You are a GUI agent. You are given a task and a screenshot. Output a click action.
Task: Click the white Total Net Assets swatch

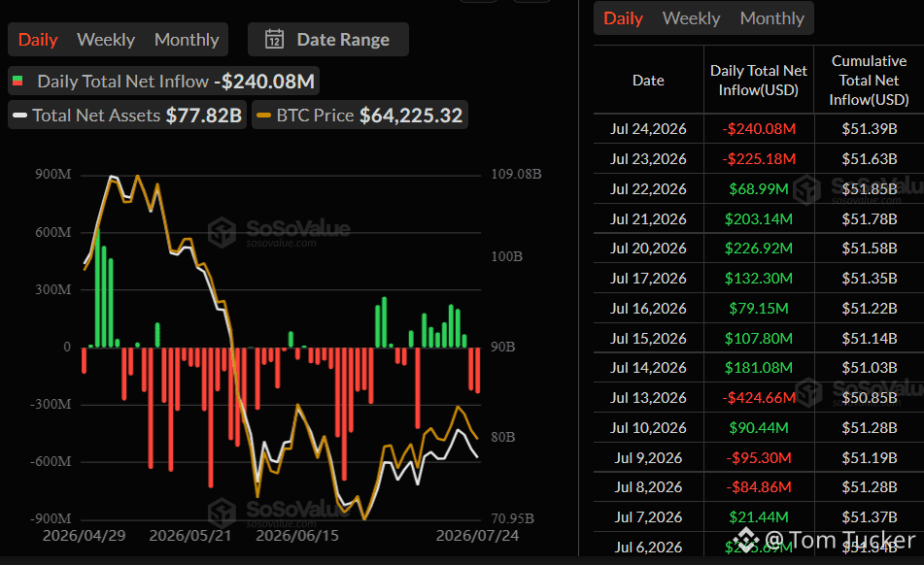click(x=20, y=116)
